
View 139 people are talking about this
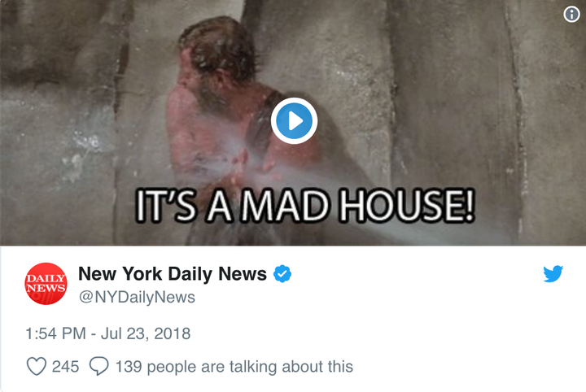pos(234,366)
